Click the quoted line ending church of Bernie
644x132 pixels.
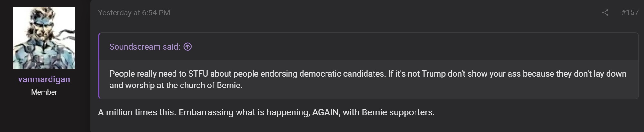176,85
